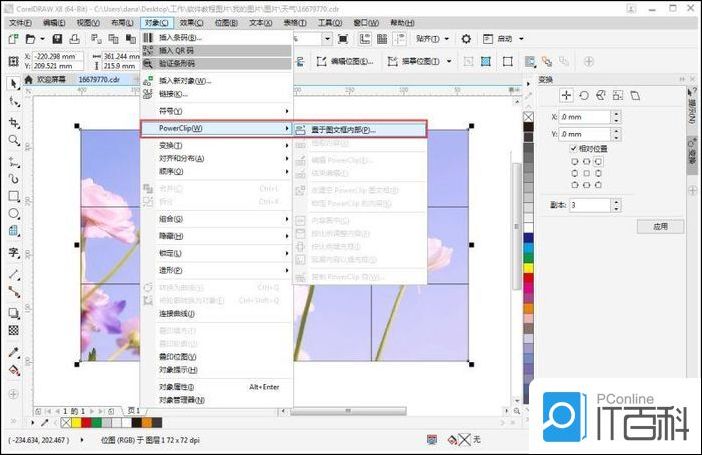Image resolution: width=702 pixels, height=455 pixels.
Task: Click the Size icon in the Transform docker
Action: pyautogui.click(x=618, y=95)
